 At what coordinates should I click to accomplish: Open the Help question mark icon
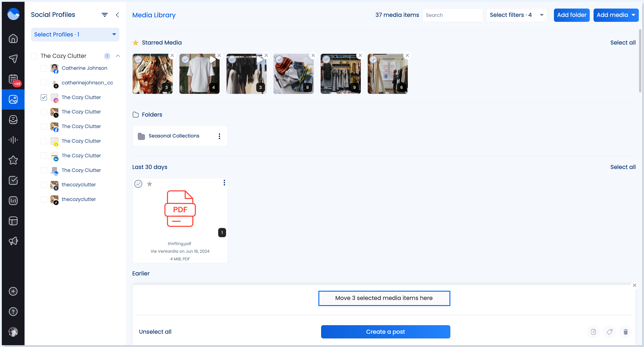point(13,311)
